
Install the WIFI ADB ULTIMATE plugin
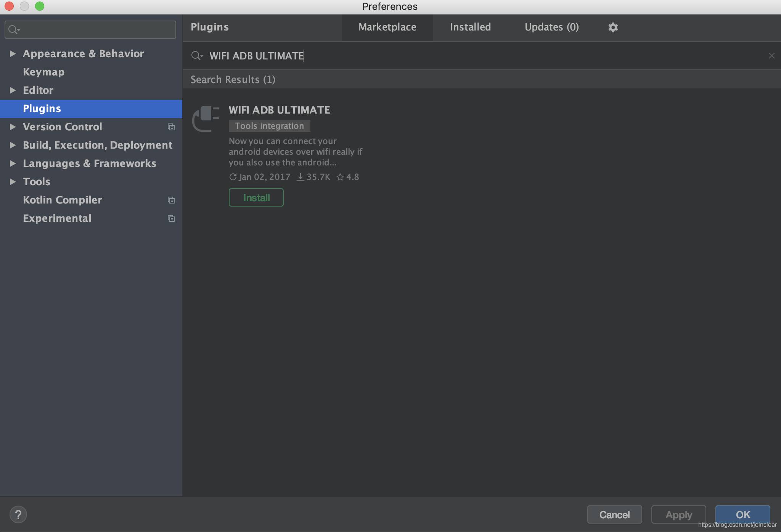[256, 197]
